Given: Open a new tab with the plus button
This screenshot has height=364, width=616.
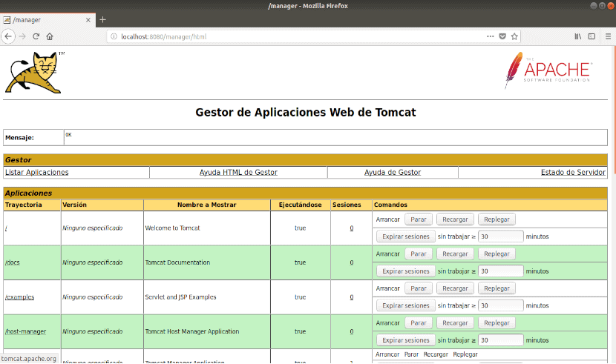Looking at the screenshot, I should click(103, 19).
